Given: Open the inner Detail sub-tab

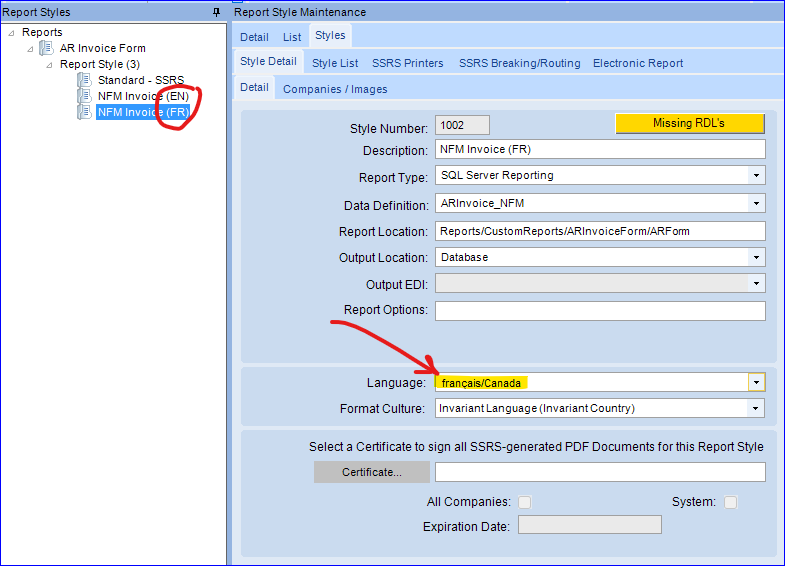Looking at the screenshot, I should (254, 88).
